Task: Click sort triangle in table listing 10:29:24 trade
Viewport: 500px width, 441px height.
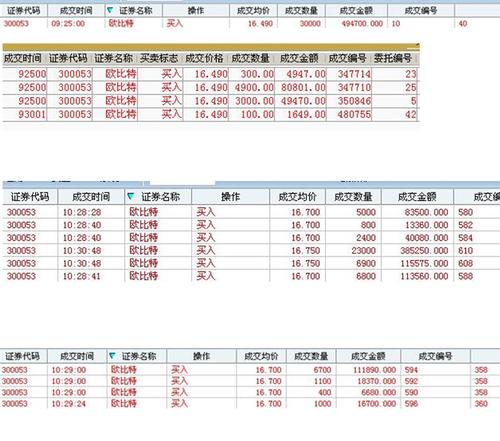Action: [112, 356]
